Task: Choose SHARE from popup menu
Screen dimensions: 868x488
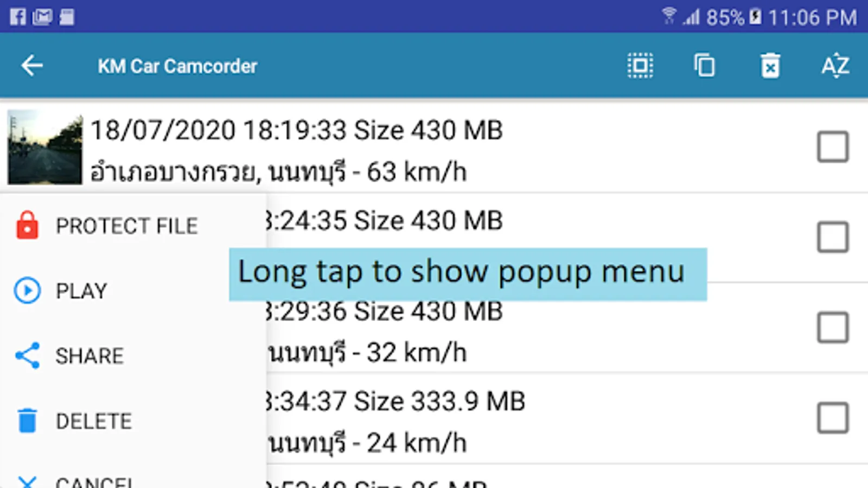Action: coord(133,356)
